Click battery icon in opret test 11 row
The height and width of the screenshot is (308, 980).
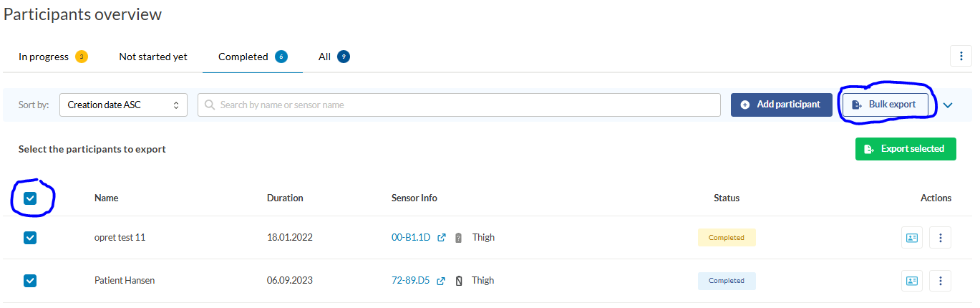458,238
